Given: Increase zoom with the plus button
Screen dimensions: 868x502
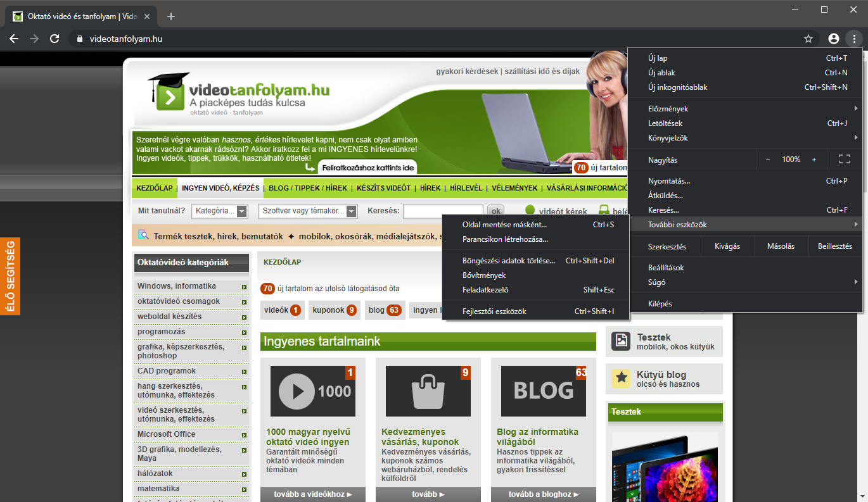Looking at the screenshot, I should [814, 160].
